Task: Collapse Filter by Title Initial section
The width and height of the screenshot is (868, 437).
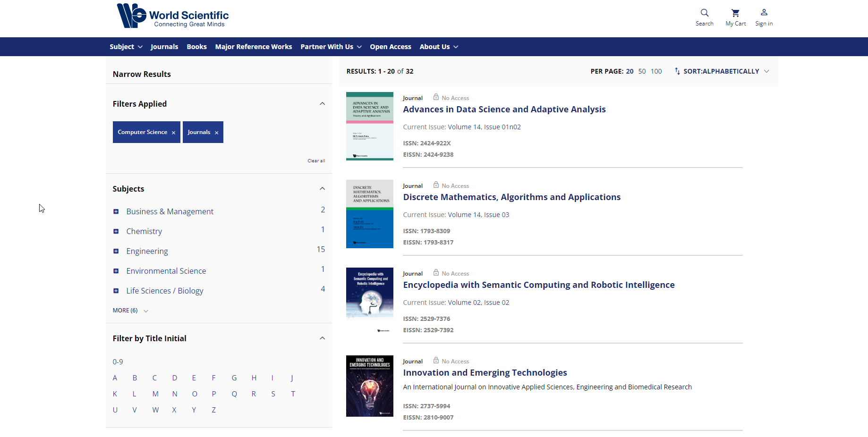Action: pyautogui.click(x=322, y=338)
